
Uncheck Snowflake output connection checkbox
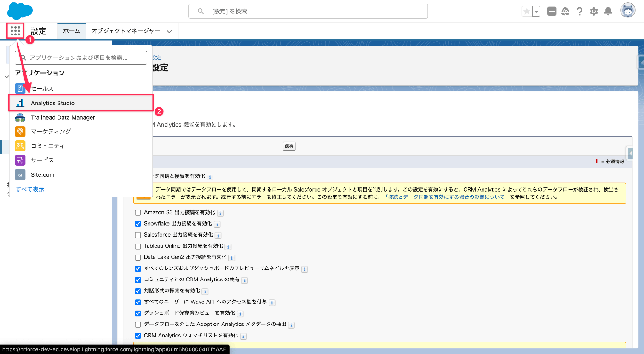pyautogui.click(x=138, y=224)
